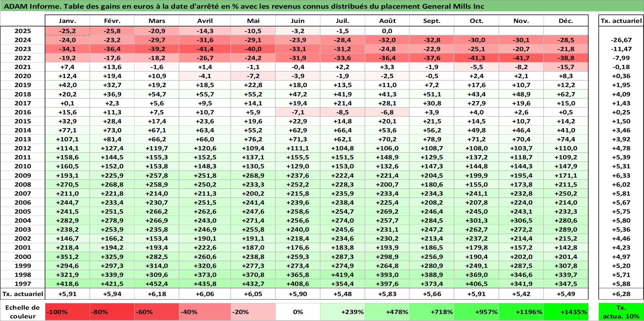Click the Tx. actuariel bottom row label
644x321 pixels.
[x=23, y=294]
